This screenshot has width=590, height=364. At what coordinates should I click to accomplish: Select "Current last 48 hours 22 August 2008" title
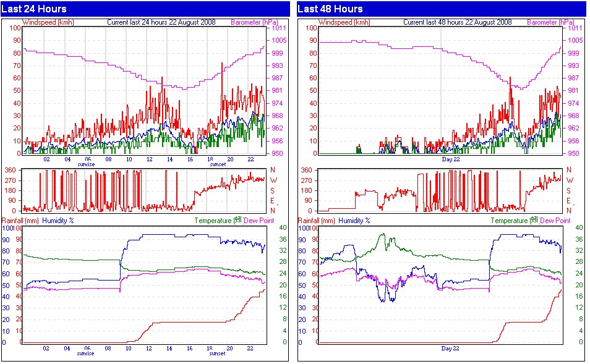point(458,22)
